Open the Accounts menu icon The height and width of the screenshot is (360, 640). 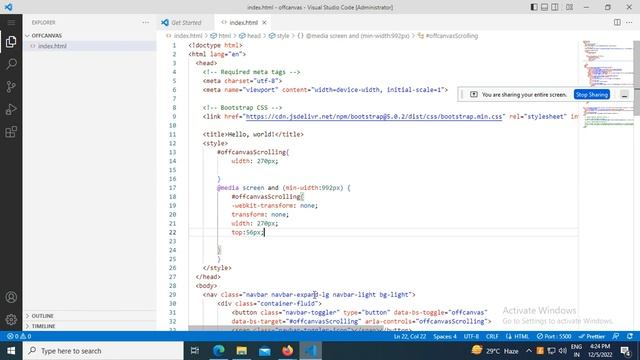click(11, 297)
